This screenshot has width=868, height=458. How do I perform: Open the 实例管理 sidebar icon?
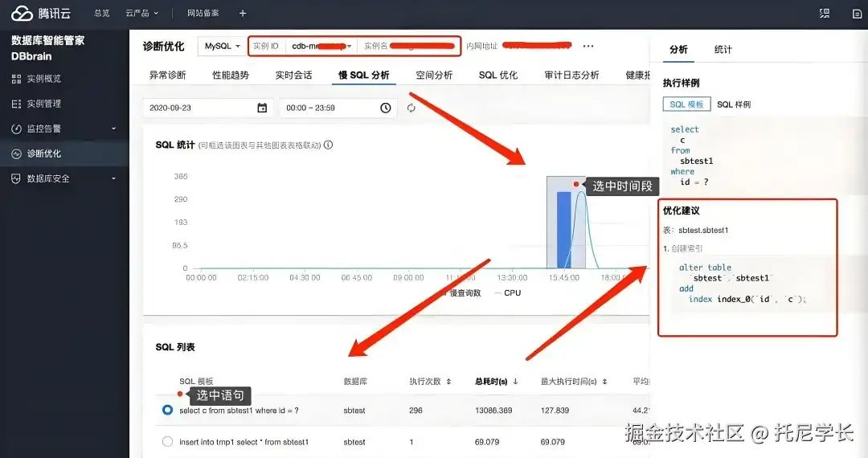(16, 104)
